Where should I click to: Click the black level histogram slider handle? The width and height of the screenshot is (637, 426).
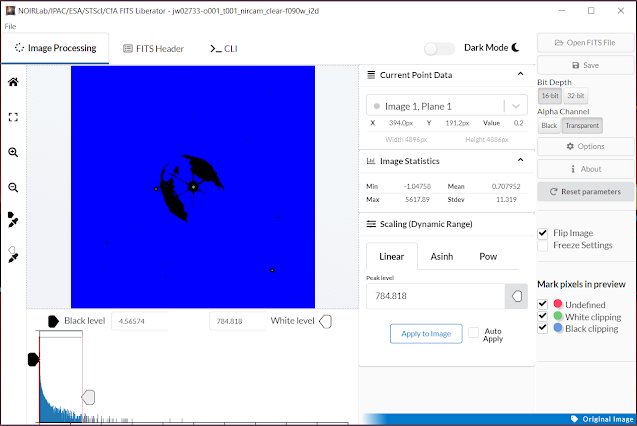[x=33, y=359]
